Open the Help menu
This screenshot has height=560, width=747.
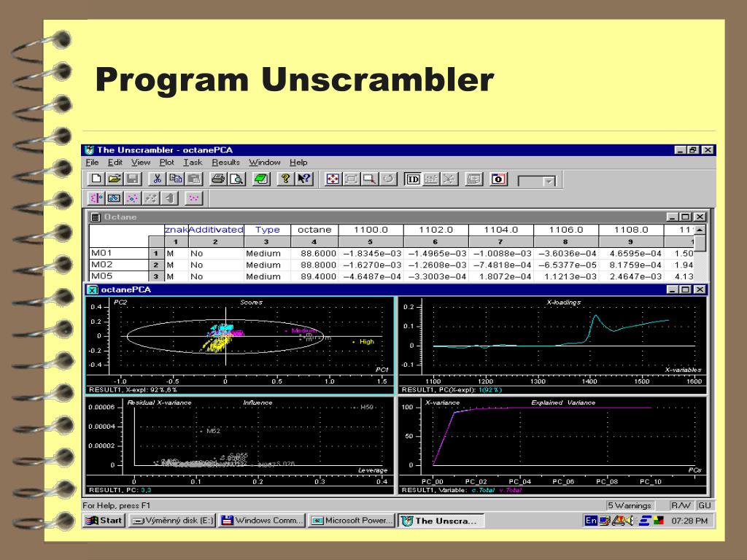pos(298,163)
